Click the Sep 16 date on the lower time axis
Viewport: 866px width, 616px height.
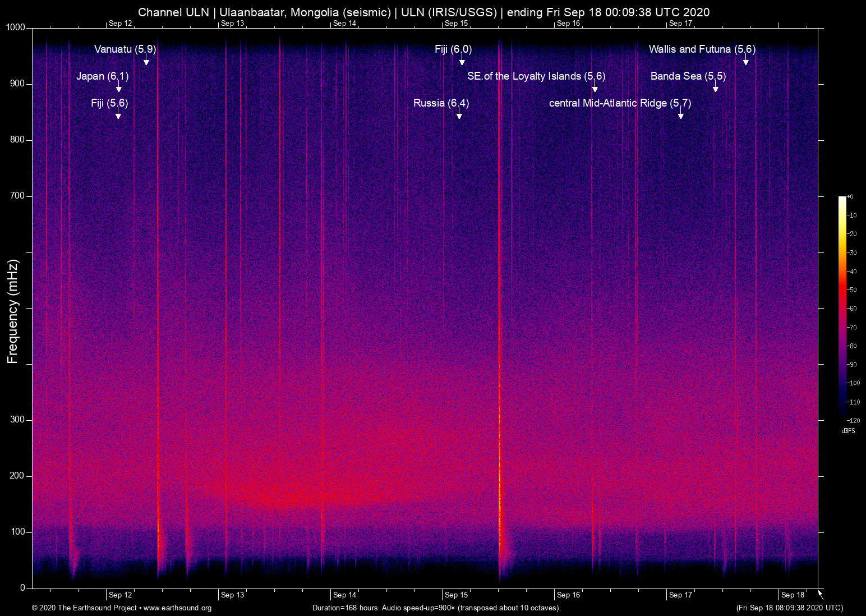tap(569, 595)
